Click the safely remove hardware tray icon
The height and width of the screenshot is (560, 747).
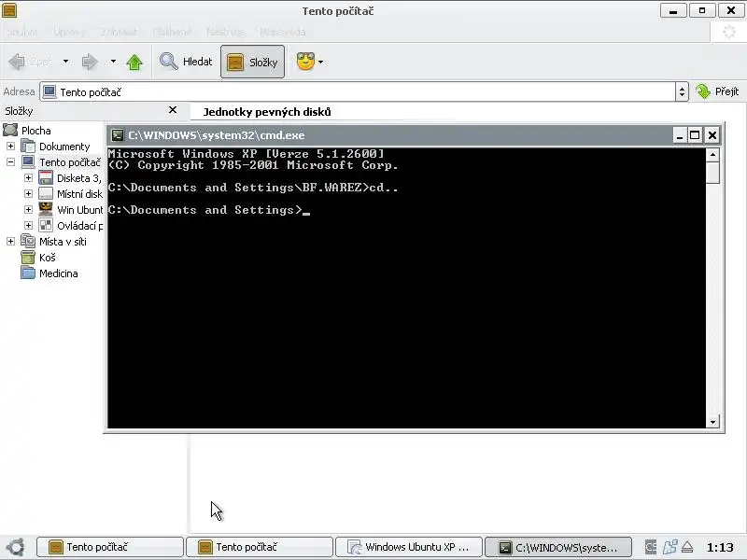(x=687, y=547)
